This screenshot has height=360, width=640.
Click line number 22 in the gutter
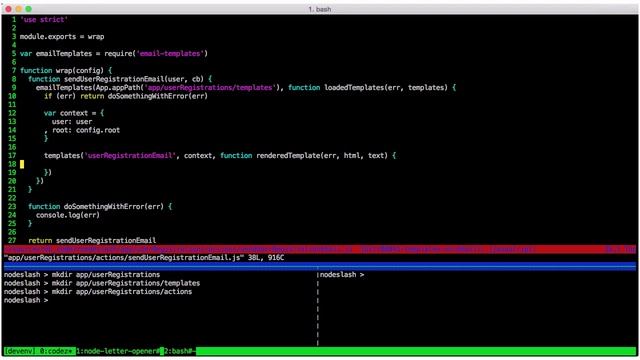click(12, 198)
